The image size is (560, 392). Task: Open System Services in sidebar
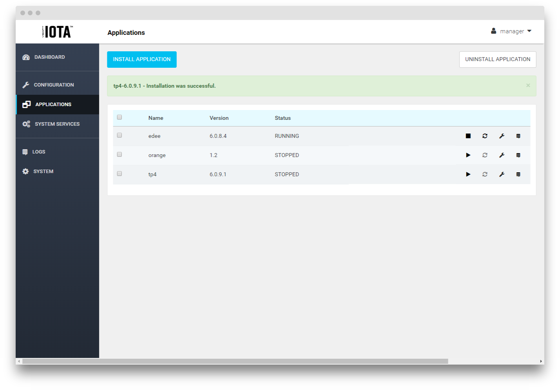(x=57, y=124)
